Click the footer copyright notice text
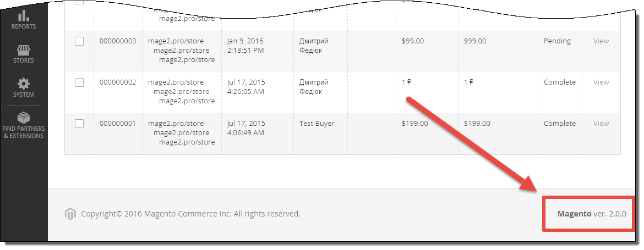644x250 pixels. (x=190, y=214)
